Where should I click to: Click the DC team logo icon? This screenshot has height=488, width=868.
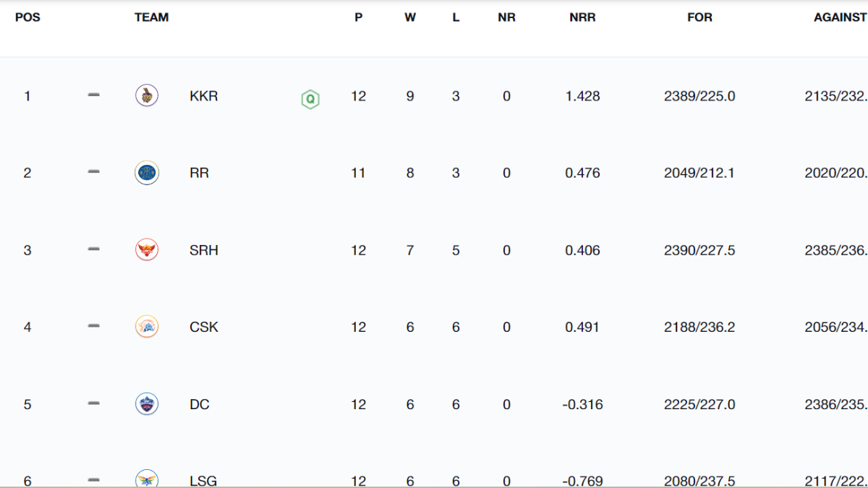(147, 404)
